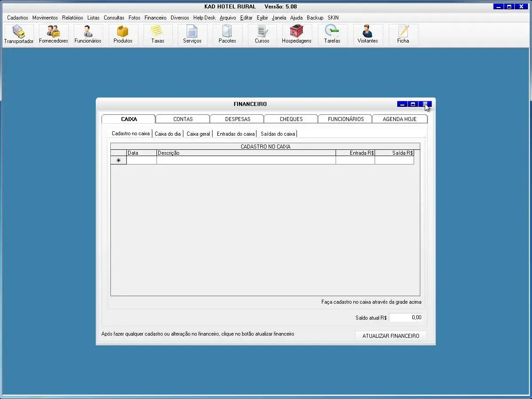Click the empty Data cell in new row

click(x=141, y=160)
